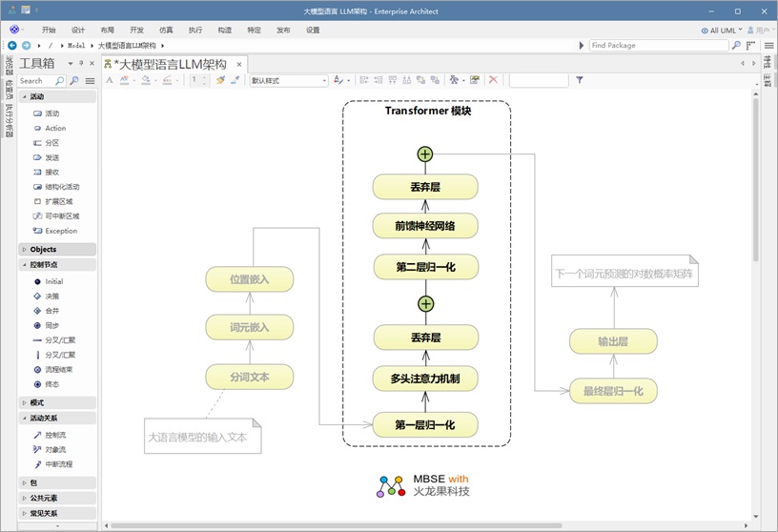
Task: Click the 前馈神经网络 activity node
Action: pos(425,227)
